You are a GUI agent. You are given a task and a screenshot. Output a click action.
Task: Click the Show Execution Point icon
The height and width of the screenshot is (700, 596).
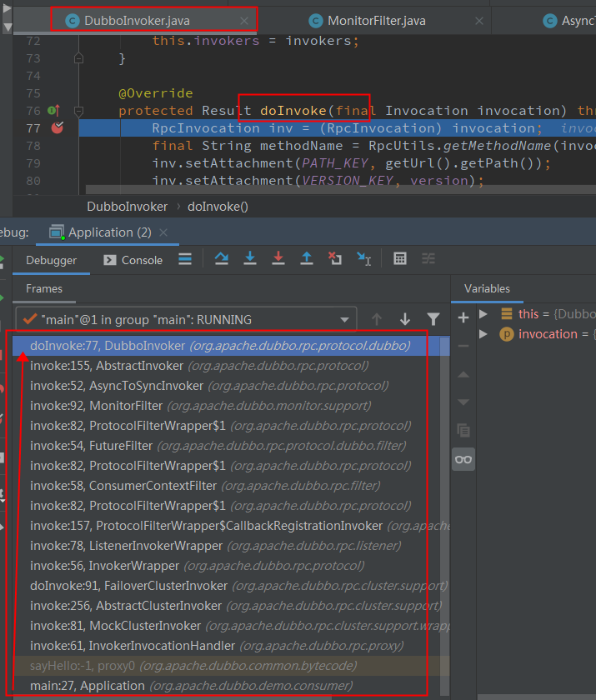pos(185,259)
